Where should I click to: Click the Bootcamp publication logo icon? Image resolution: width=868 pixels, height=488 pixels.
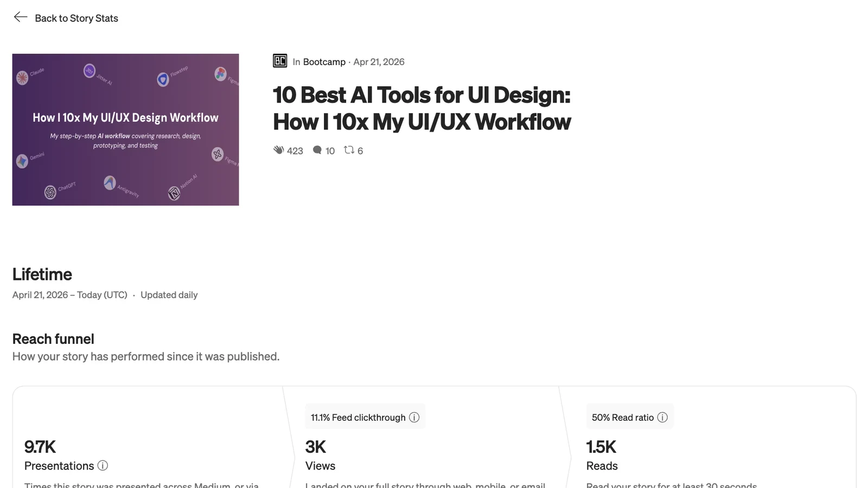pyautogui.click(x=280, y=61)
